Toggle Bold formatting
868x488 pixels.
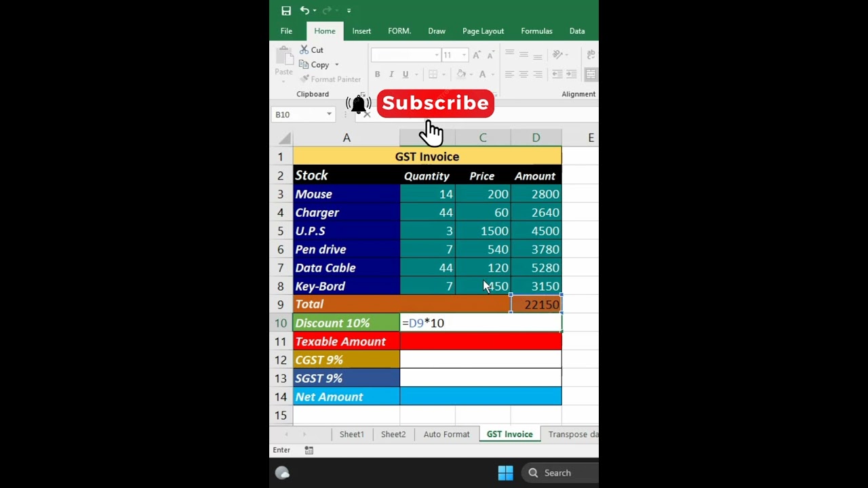pos(377,75)
